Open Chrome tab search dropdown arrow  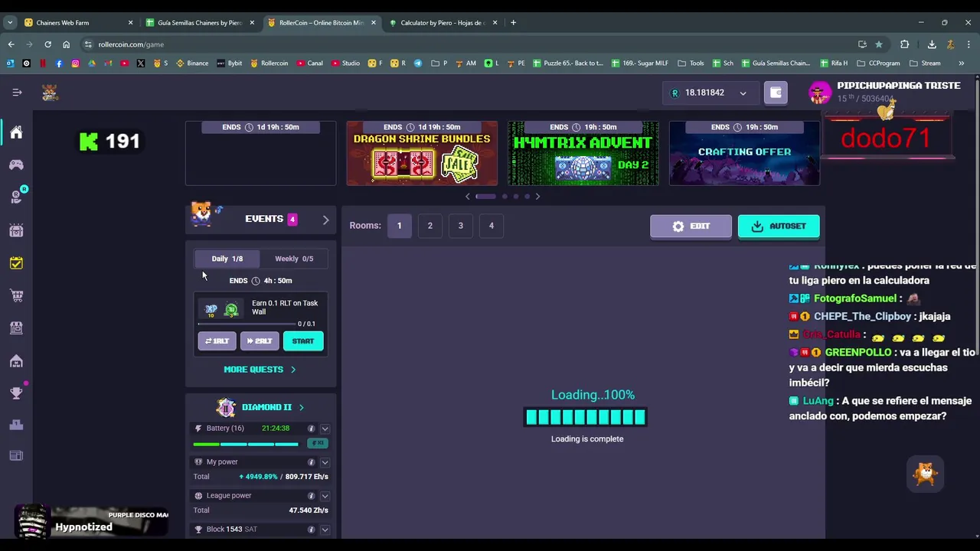(10, 23)
